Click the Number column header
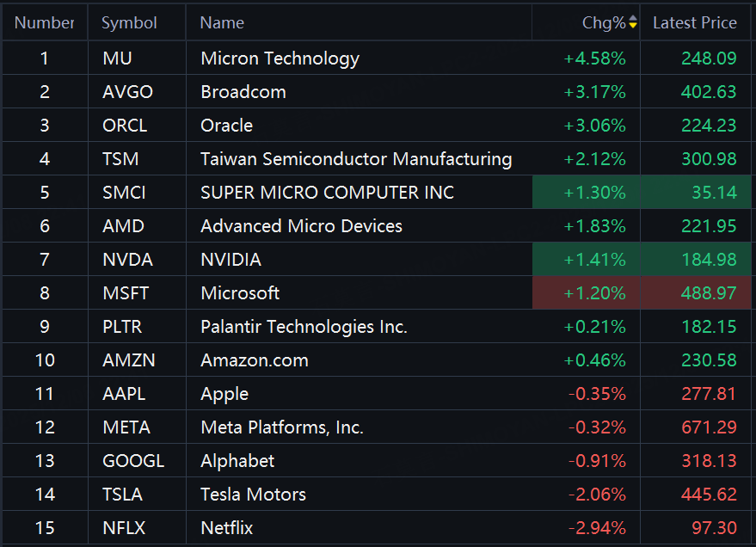Screen dimensions: 756x547 tap(44, 22)
